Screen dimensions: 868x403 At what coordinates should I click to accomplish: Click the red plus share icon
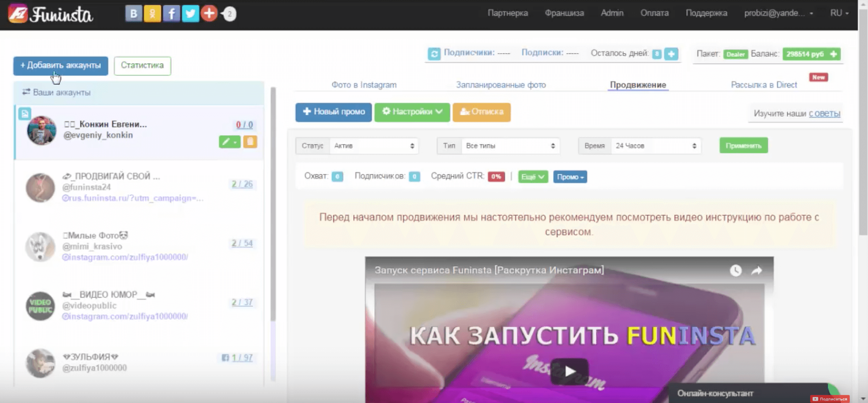pos(209,14)
